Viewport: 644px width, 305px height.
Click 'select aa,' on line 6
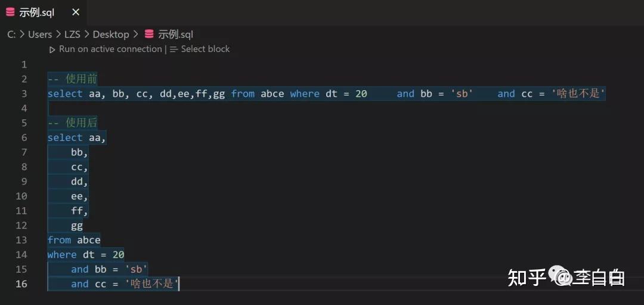pos(77,138)
